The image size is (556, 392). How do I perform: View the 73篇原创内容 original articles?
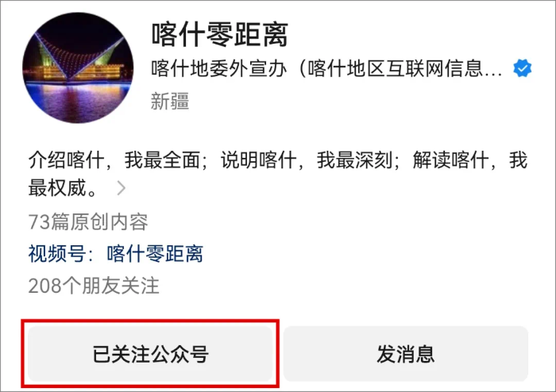point(88,221)
